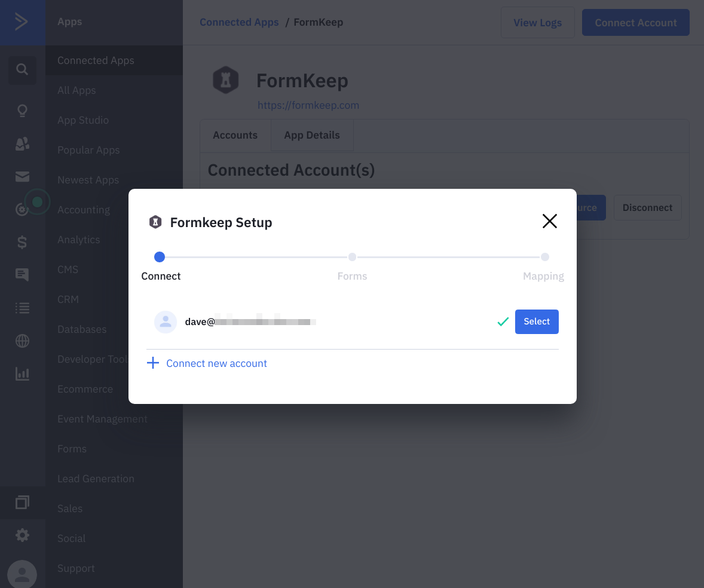Open the user profile avatar
The image size is (704, 588).
[22, 574]
